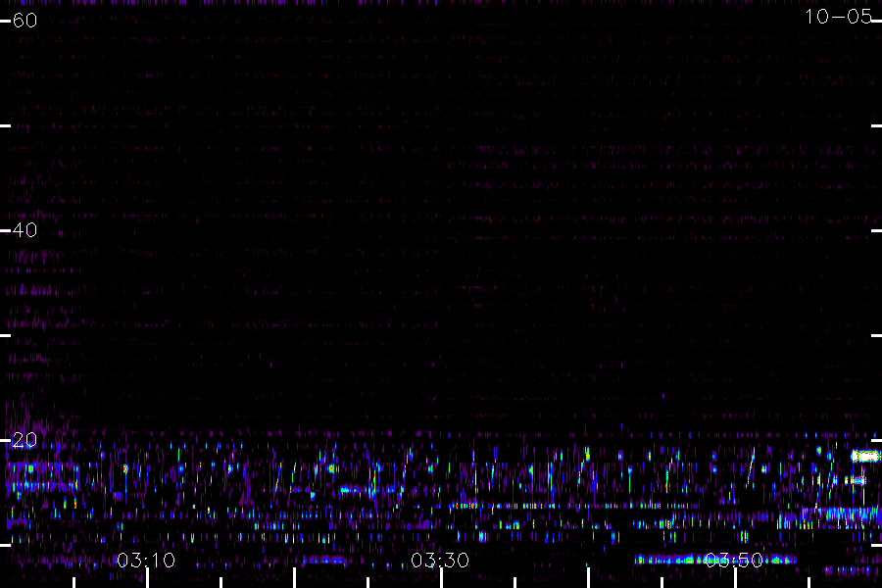Click the 40 frequency axis label
This screenshot has width=882, height=588.
pyautogui.click(x=24, y=230)
